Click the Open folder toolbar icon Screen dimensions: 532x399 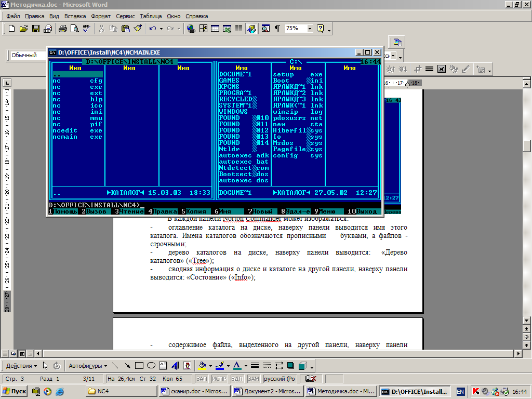(23, 29)
